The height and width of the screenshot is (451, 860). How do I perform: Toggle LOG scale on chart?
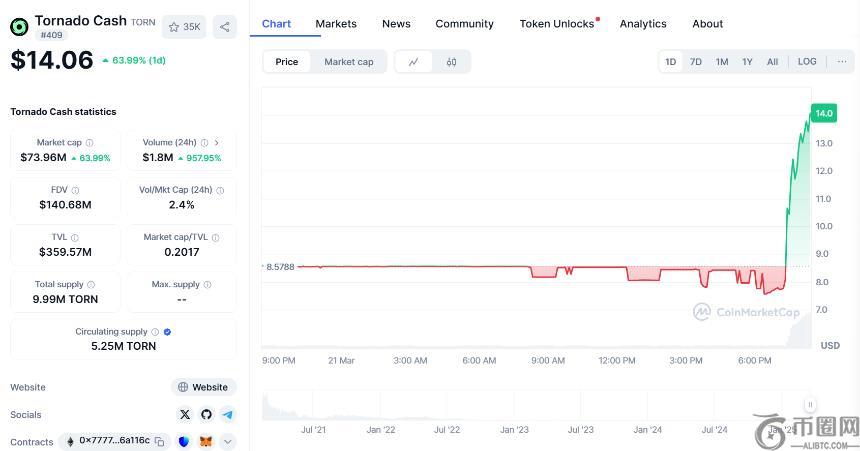point(807,61)
